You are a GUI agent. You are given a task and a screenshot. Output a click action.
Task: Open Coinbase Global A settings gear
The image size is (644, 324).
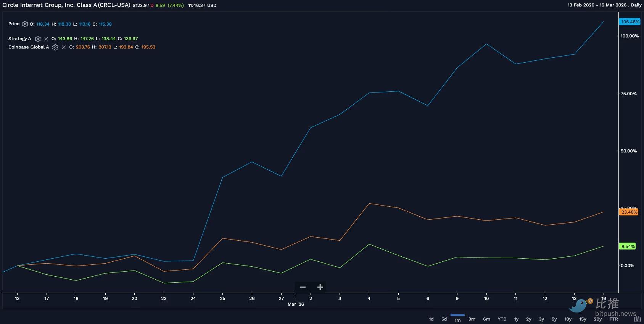55,47
